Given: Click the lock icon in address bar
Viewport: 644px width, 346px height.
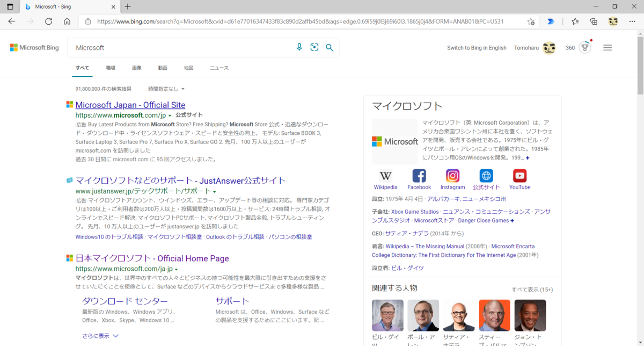Looking at the screenshot, I should (88, 21).
